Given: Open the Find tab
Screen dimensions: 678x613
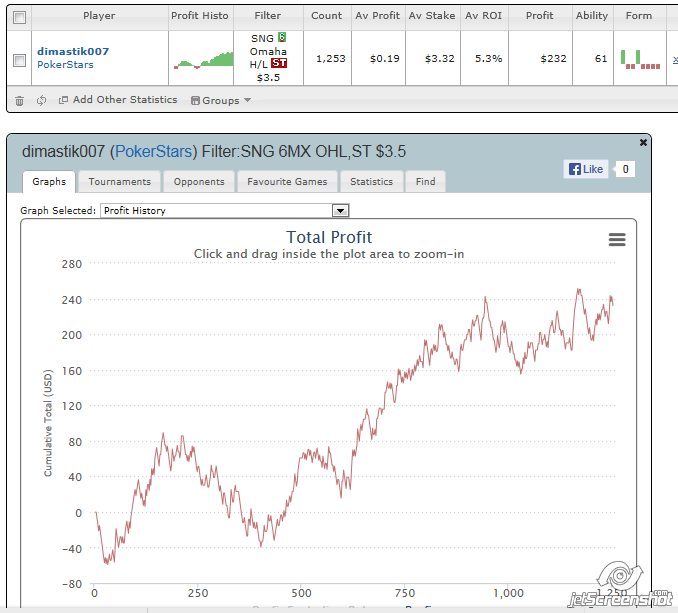Looking at the screenshot, I should coord(425,182).
